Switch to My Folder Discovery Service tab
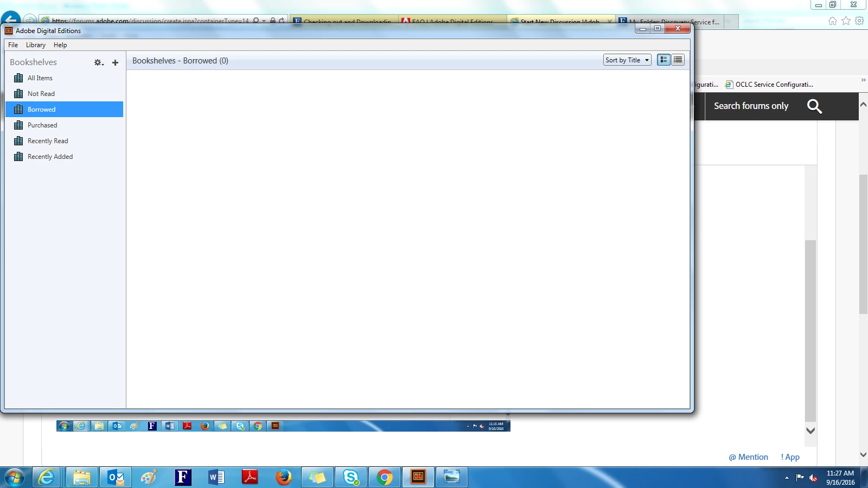 pyautogui.click(x=671, y=22)
